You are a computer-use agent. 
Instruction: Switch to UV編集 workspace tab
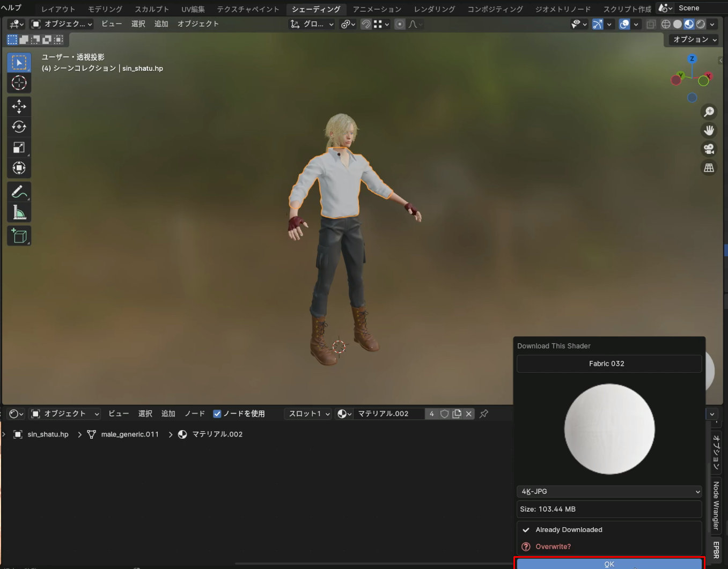coord(193,9)
